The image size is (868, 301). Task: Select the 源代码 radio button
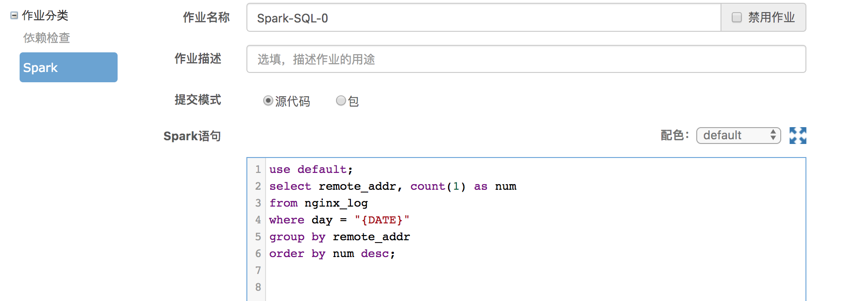point(268,100)
